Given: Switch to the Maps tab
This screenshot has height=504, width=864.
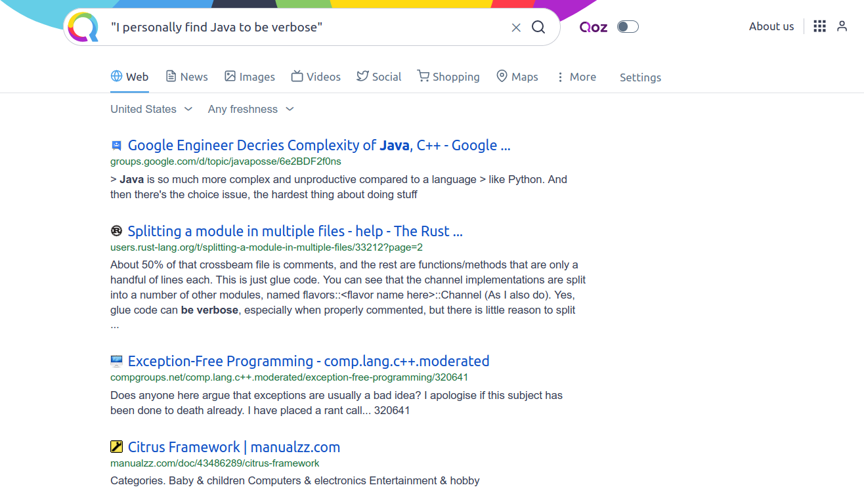Looking at the screenshot, I should click(x=517, y=77).
